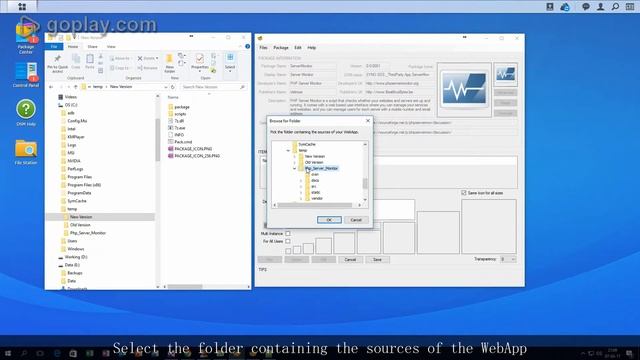Toggle Same icon for all sizes checkbox
Image resolution: width=640 pixels, height=360 pixels.
click(464, 193)
